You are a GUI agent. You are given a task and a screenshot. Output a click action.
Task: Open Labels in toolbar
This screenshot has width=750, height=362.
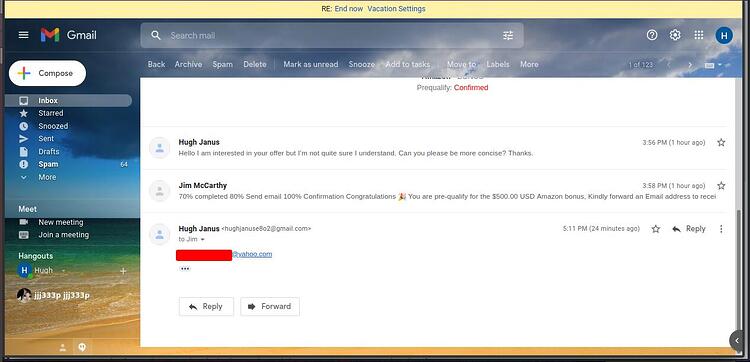click(498, 64)
